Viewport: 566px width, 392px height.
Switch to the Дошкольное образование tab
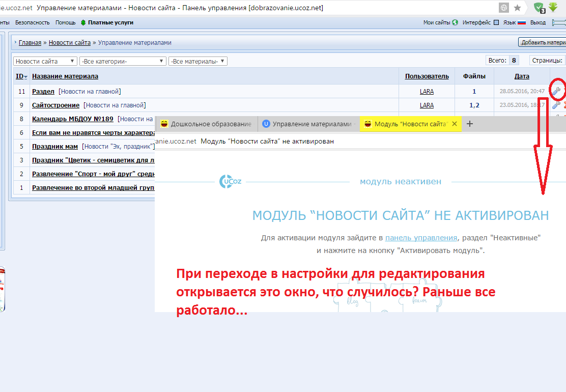(x=206, y=124)
